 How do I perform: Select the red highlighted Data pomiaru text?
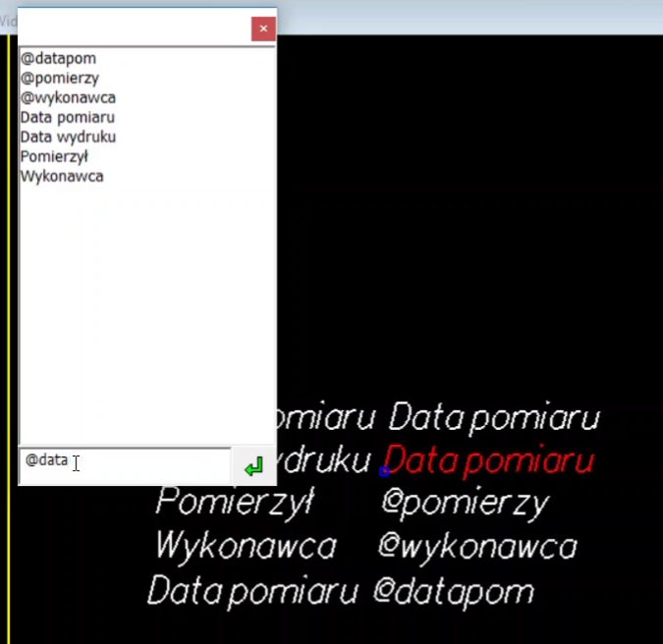coord(489,459)
